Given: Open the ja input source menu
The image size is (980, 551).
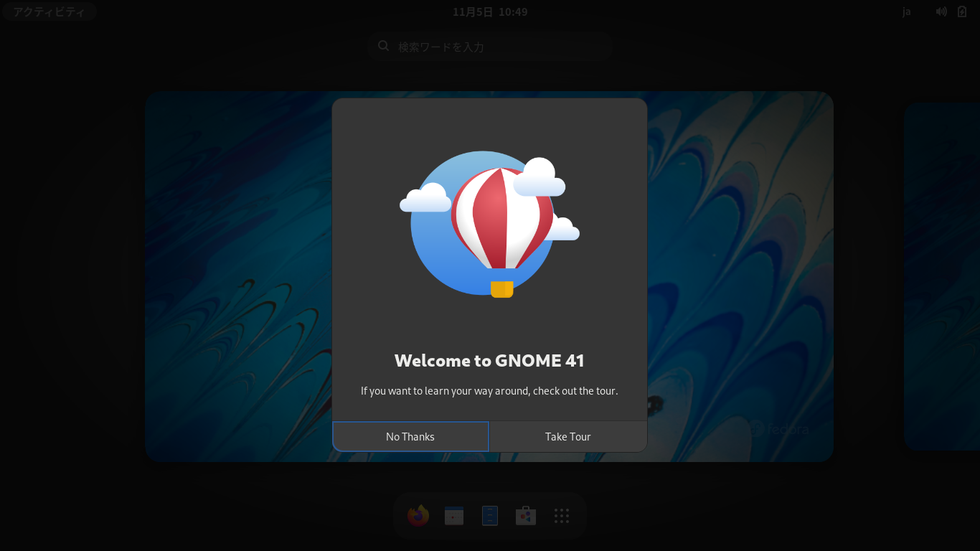Looking at the screenshot, I should (907, 11).
